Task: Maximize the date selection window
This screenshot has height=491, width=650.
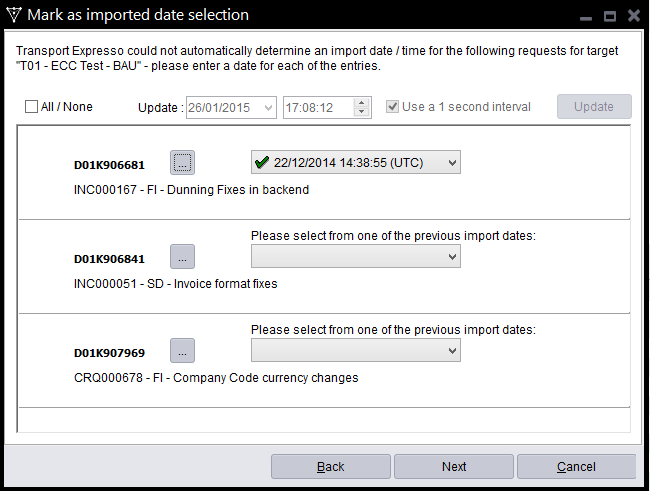Action: (609, 16)
